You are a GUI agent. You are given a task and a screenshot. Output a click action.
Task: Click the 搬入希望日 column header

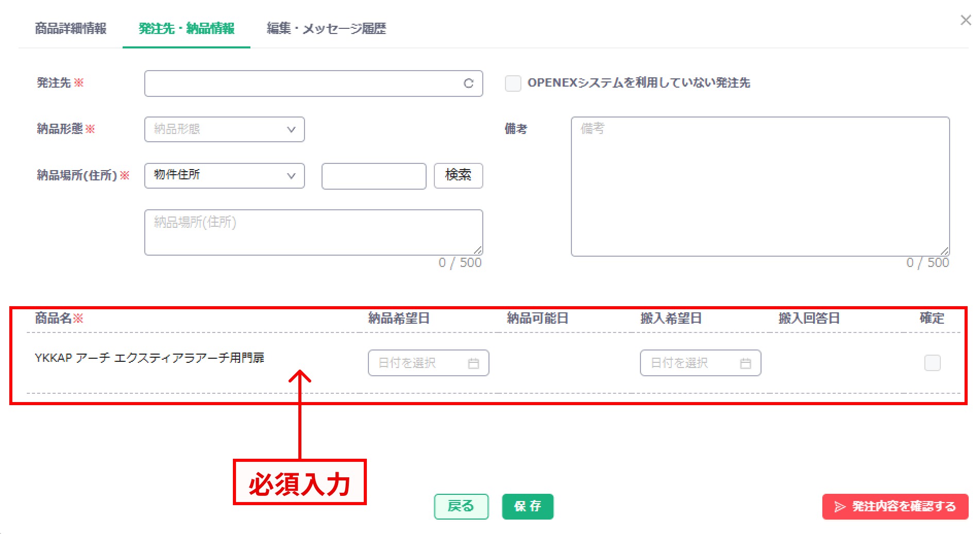click(x=671, y=318)
